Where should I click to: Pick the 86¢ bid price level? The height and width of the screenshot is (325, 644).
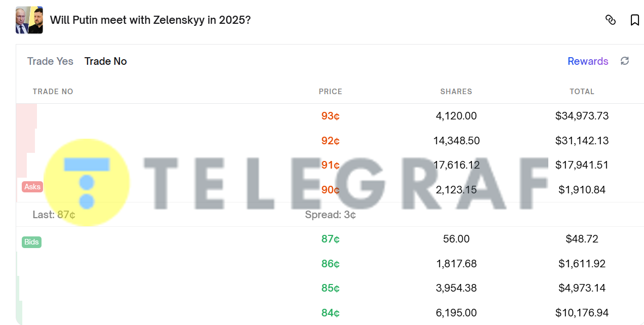(x=330, y=264)
